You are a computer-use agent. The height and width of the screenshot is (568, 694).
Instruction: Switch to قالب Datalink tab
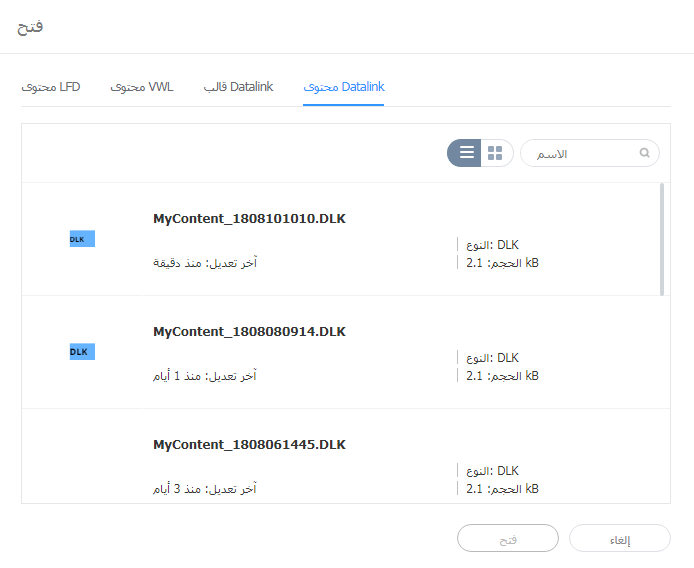[x=238, y=87]
